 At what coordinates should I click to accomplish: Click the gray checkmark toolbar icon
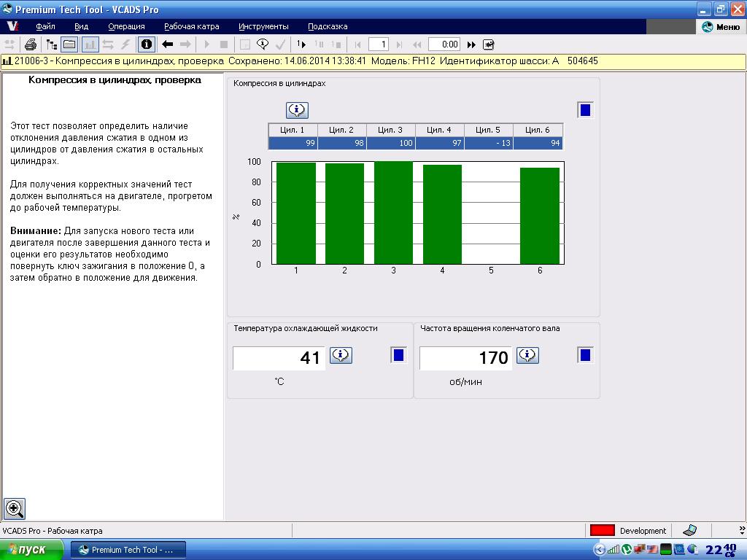(281, 44)
